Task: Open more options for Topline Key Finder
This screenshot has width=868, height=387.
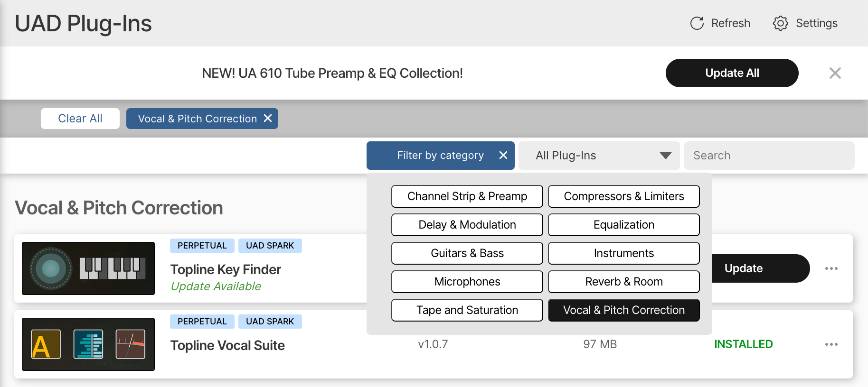Action: (831, 268)
